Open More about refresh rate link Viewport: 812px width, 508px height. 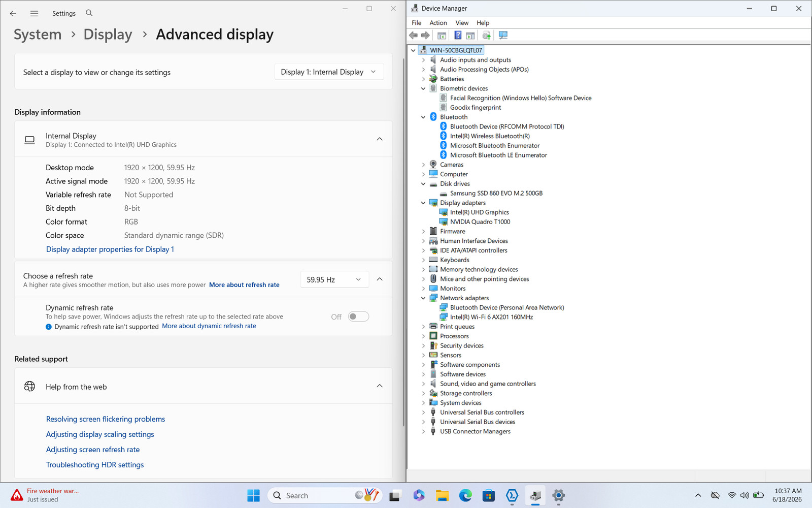(244, 285)
